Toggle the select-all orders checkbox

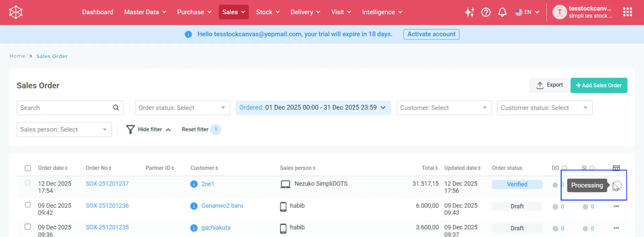pos(28,168)
